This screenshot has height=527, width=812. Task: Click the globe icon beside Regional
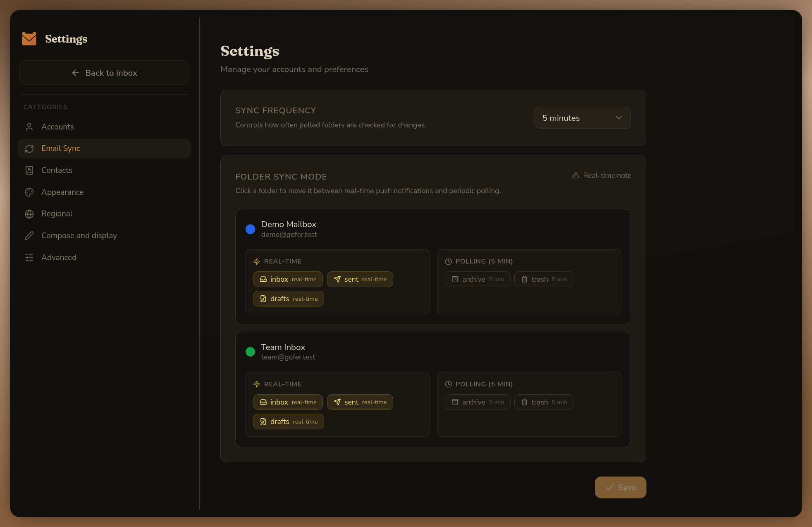click(29, 214)
